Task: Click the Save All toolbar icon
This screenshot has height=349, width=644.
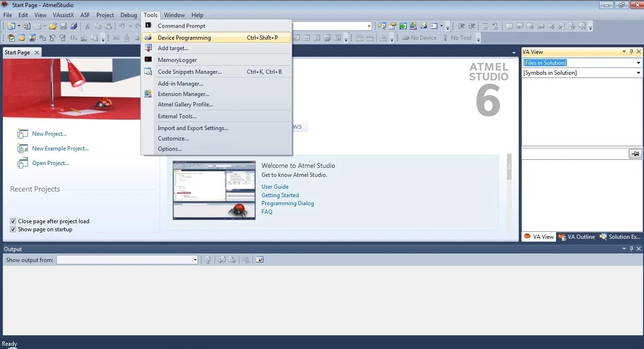Action: tap(73, 26)
